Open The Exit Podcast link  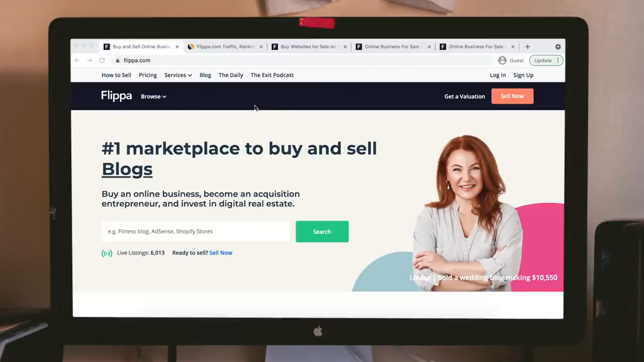(x=272, y=75)
